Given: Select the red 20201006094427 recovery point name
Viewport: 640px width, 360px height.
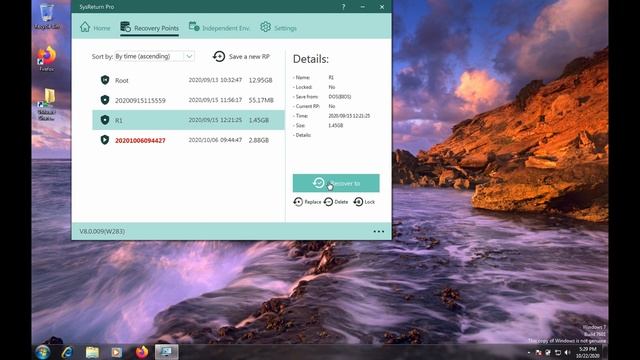Looking at the screenshot, I should point(140,140).
